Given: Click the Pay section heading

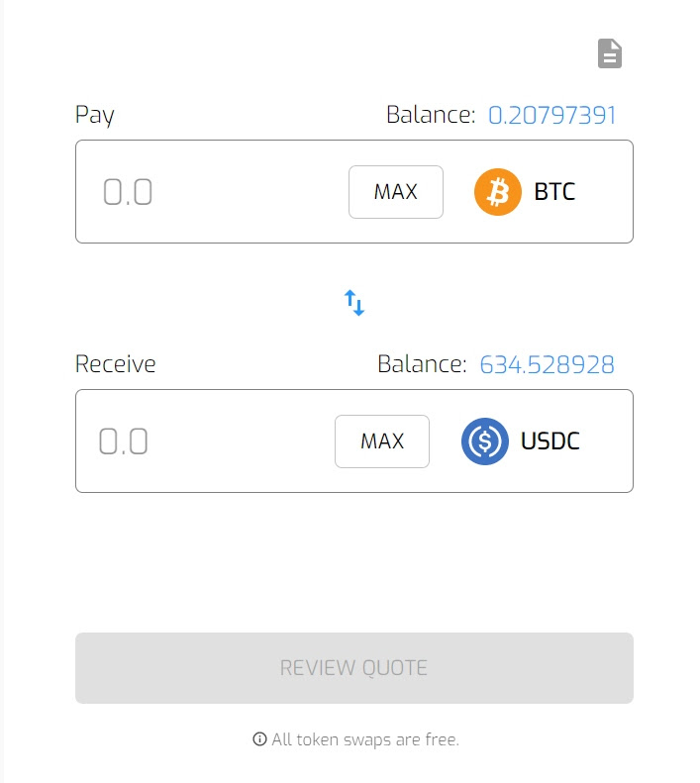Looking at the screenshot, I should [95, 115].
